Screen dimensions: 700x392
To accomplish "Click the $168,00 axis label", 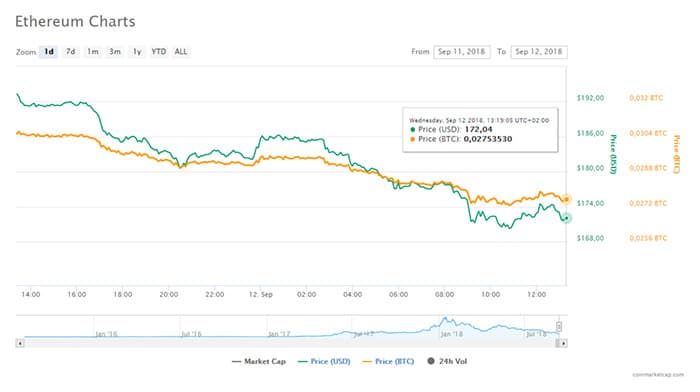I will coord(590,238).
